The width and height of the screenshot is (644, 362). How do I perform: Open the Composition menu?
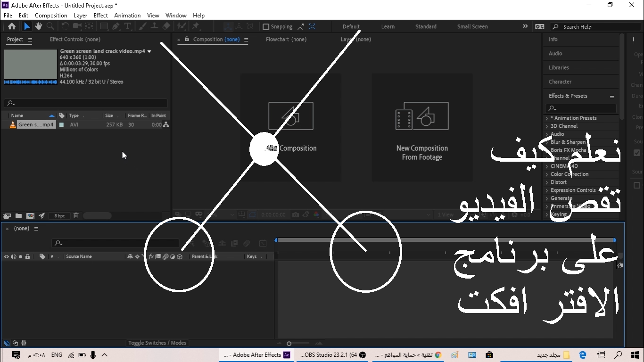click(x=51, y=16)
